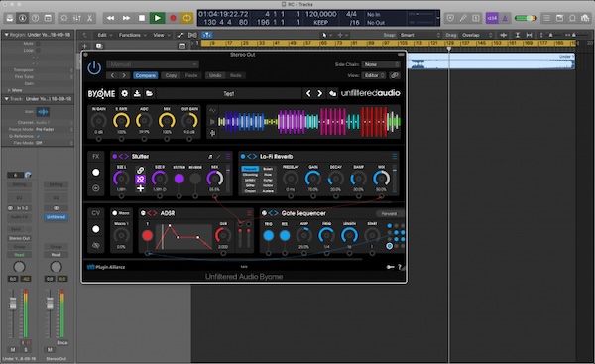Toggle blue Catch playhead button
This screenshot has height=364, width=595.
[207, 35]
